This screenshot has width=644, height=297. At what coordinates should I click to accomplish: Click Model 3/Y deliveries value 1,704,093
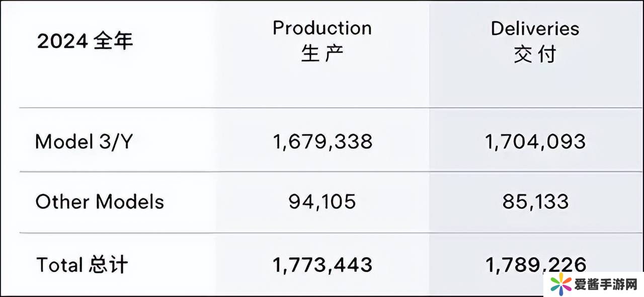click(x=535, y=142)
